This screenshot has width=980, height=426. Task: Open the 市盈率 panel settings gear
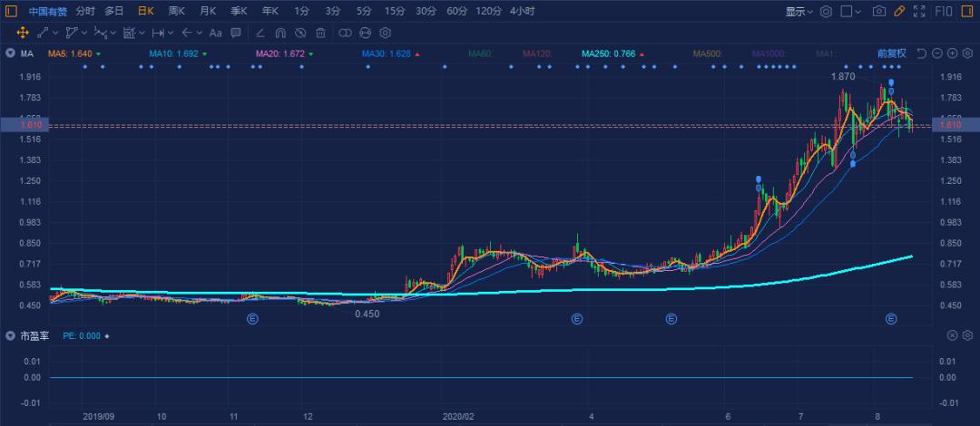coord(967,335)
